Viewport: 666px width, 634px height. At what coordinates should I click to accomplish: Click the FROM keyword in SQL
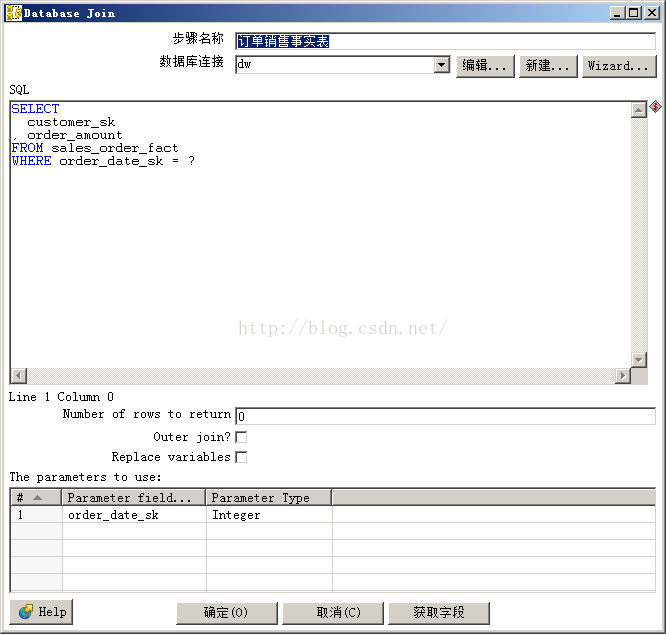coord(27,148)
